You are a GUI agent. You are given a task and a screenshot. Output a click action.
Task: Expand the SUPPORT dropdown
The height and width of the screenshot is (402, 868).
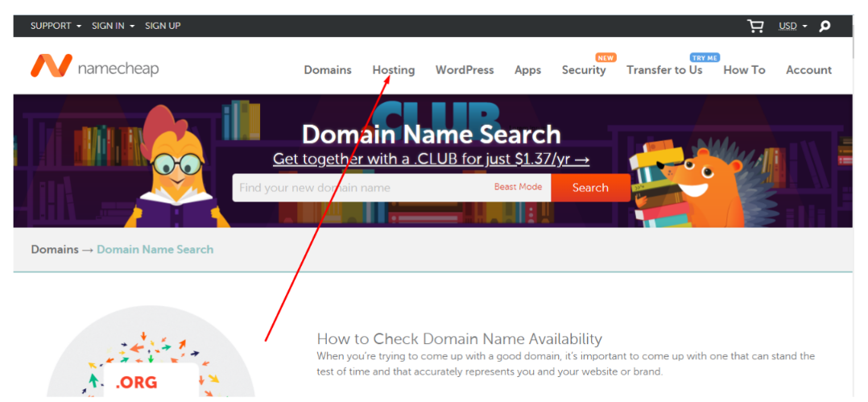56,26
